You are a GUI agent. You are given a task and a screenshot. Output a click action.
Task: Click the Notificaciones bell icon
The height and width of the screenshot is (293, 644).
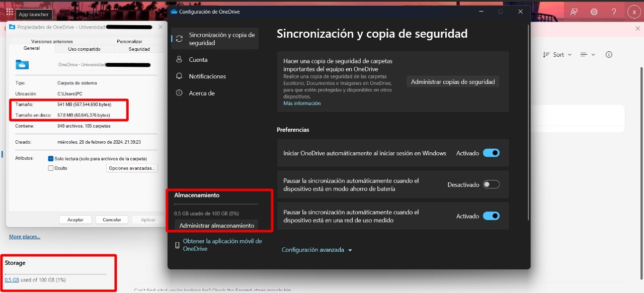[x=179, y=76]
